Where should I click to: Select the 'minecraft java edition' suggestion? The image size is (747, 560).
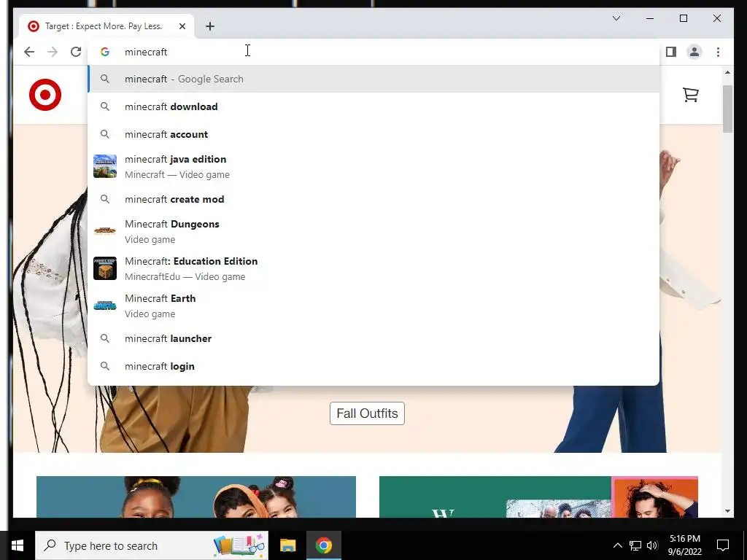pos(374,167)
